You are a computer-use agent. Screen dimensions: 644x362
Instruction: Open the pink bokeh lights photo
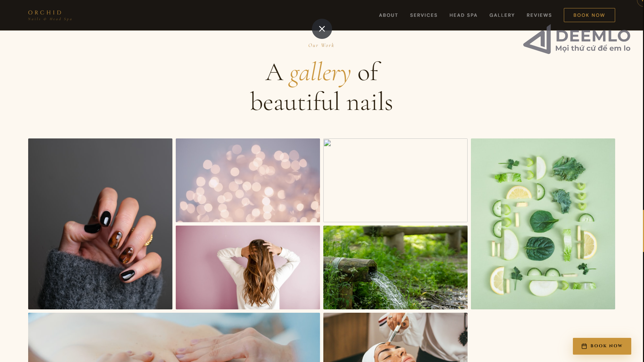point(248,180)
